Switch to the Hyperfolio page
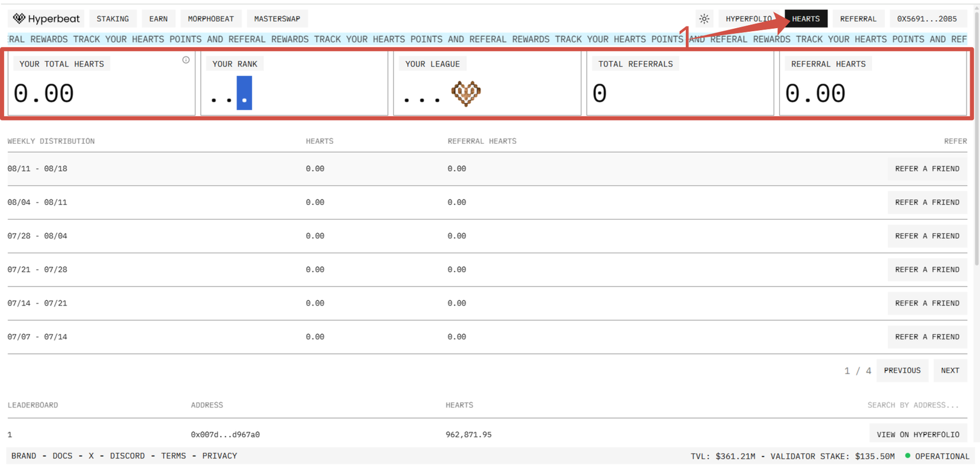Screen dimensions: 980x467 coord(748,19)
